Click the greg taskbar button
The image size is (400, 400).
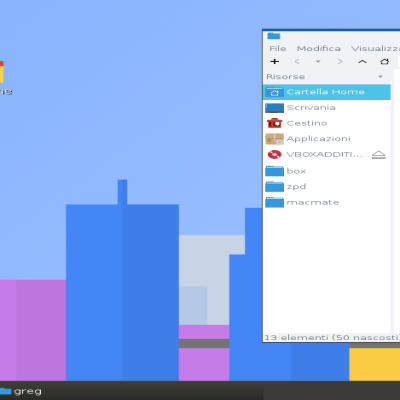pos(21,391)
